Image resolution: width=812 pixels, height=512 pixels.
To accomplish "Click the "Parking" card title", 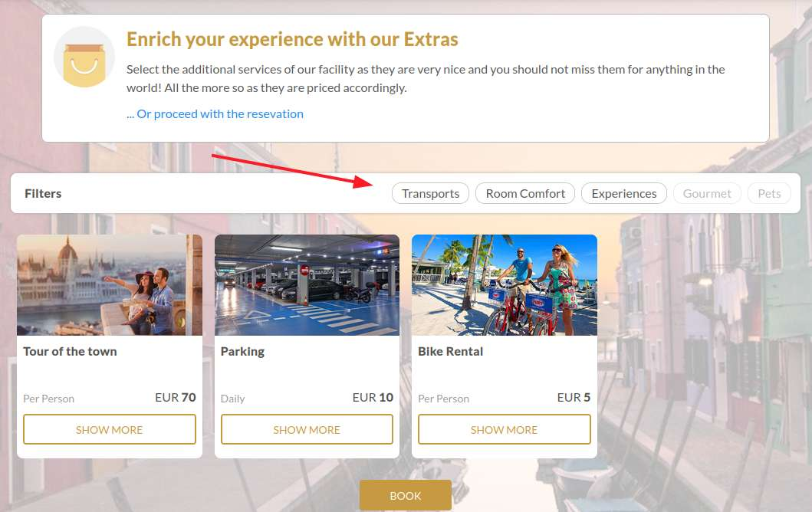I will pyautogui.click(x=242, y=351).
